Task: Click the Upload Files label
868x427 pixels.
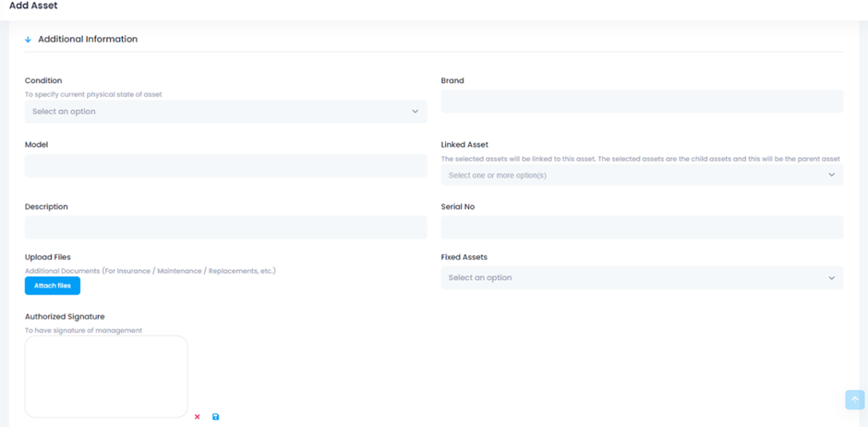Action: click(48, 257)
